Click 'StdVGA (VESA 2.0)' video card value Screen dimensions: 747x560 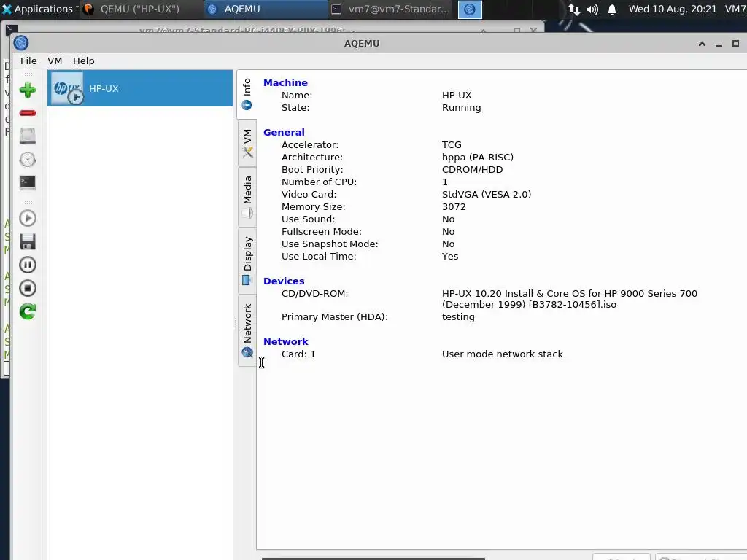coord(487,194)
